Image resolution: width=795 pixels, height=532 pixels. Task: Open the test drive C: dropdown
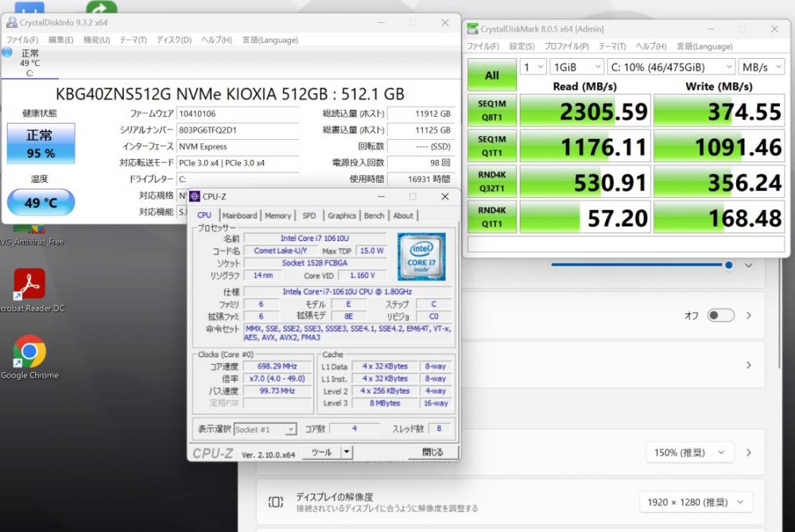pyautogui.click(x=671, y=68)
